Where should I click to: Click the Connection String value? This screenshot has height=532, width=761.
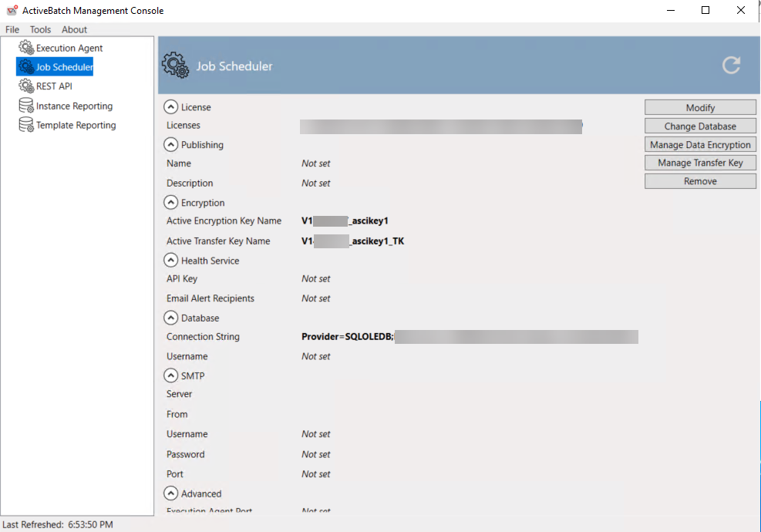[x=470, y=337]
